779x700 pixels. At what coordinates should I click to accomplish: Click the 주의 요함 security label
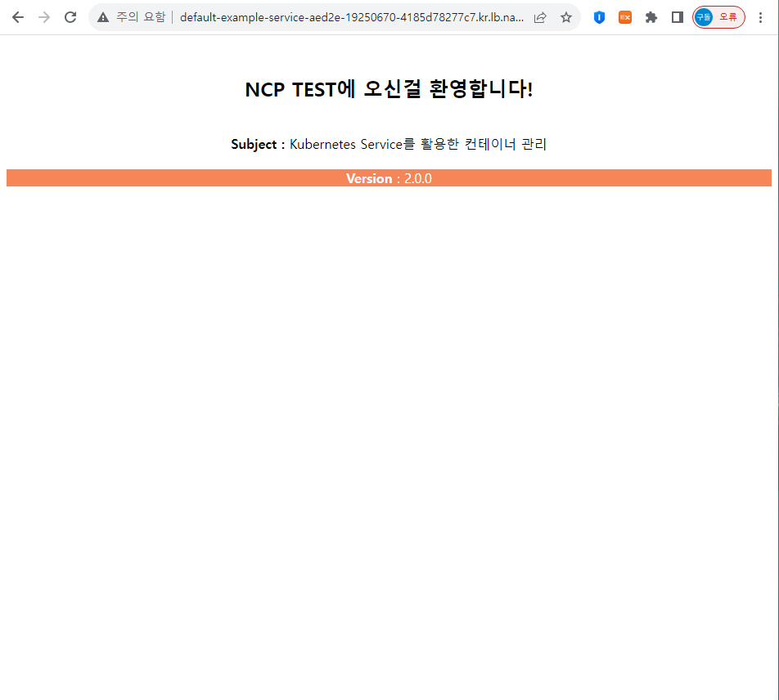click(141, 17)
